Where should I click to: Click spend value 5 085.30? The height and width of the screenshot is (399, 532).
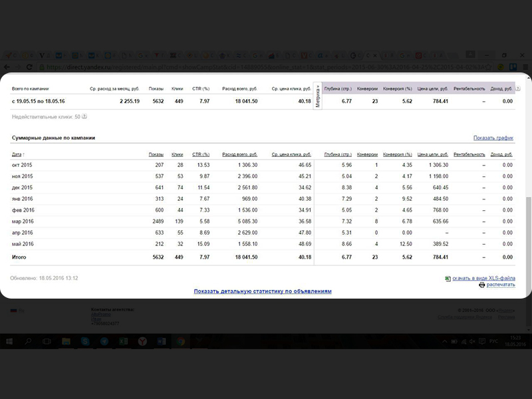(x=247, y=221)
